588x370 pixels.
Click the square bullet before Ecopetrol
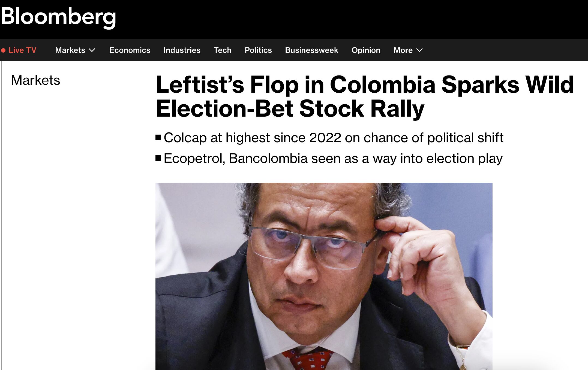pyautogui.click(x=158, y=158)
